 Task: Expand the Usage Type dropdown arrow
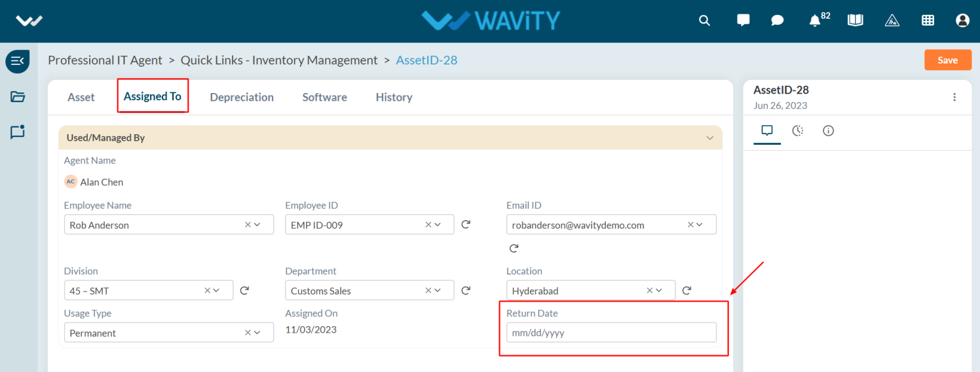tap(257, 333)
